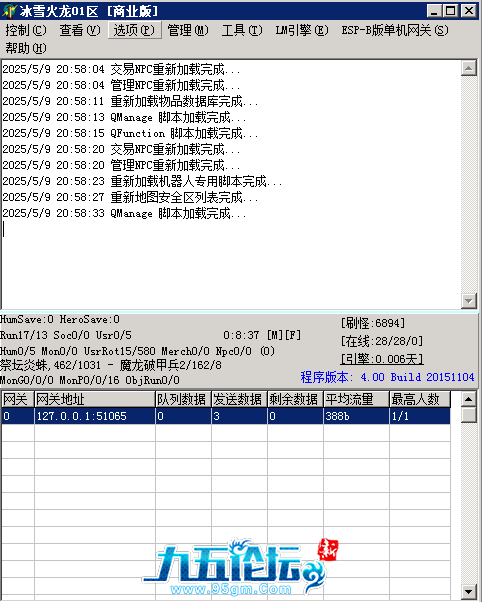Click the 程序版本 4.00 Build 20151104 text
The width and height of the screenshot is (482, 602).
click(387, 377)
